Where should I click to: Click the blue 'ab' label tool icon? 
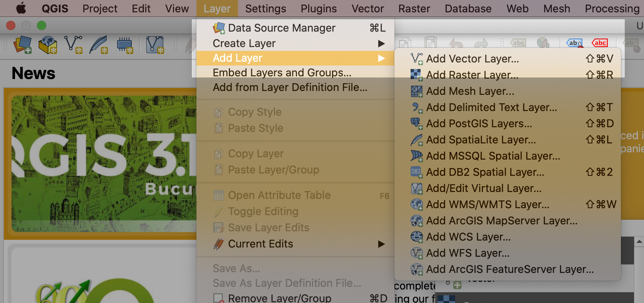(574, 43)
